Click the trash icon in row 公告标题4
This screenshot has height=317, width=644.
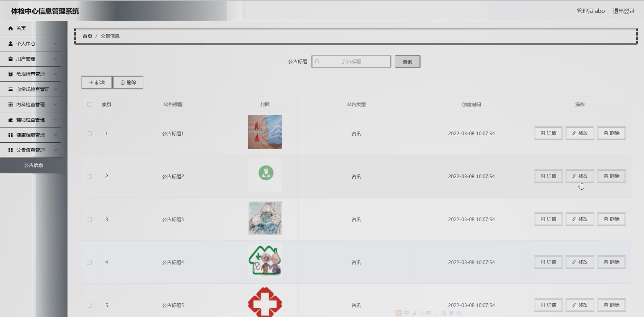click(x=606, y=262)
